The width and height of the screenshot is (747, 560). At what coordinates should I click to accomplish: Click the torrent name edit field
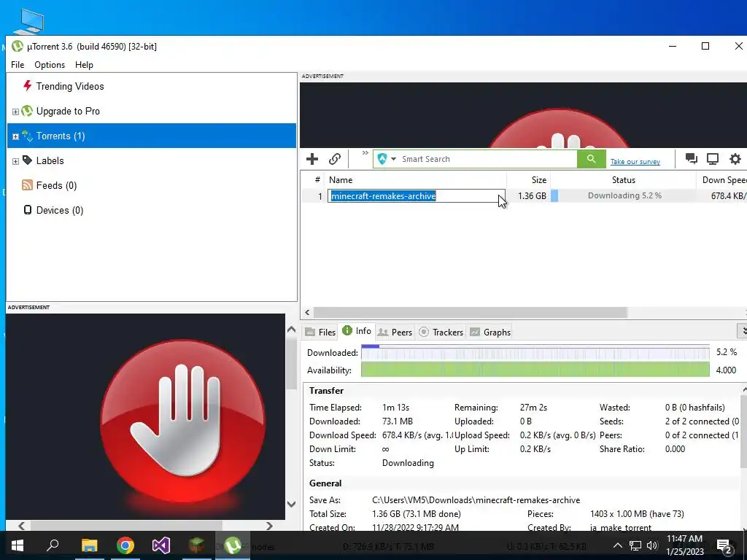tap(417, 195)
